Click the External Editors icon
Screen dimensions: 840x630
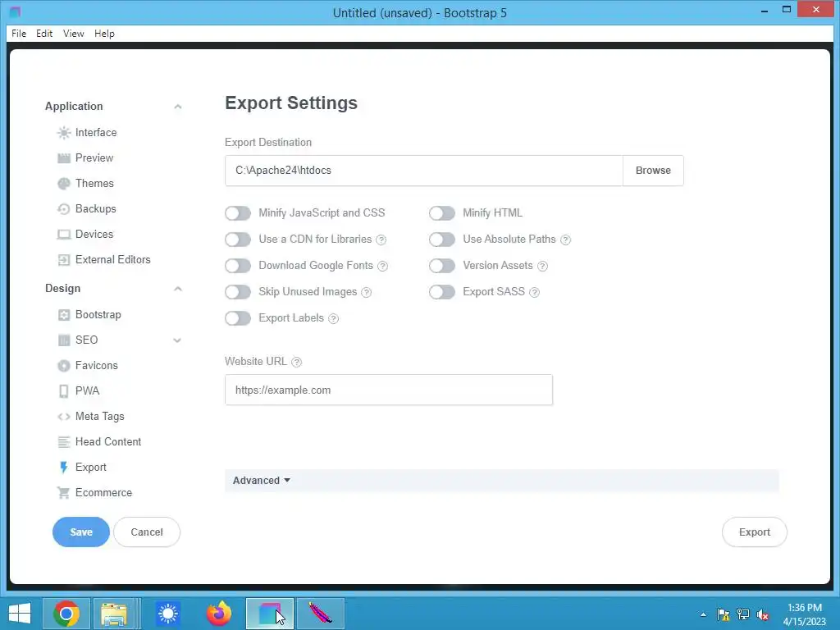(64, 260)
